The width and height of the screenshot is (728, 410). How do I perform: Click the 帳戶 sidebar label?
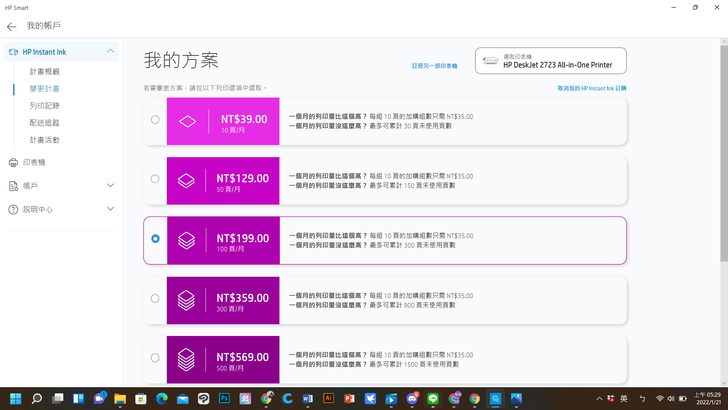pyautogui.click(x=31, y=186)
